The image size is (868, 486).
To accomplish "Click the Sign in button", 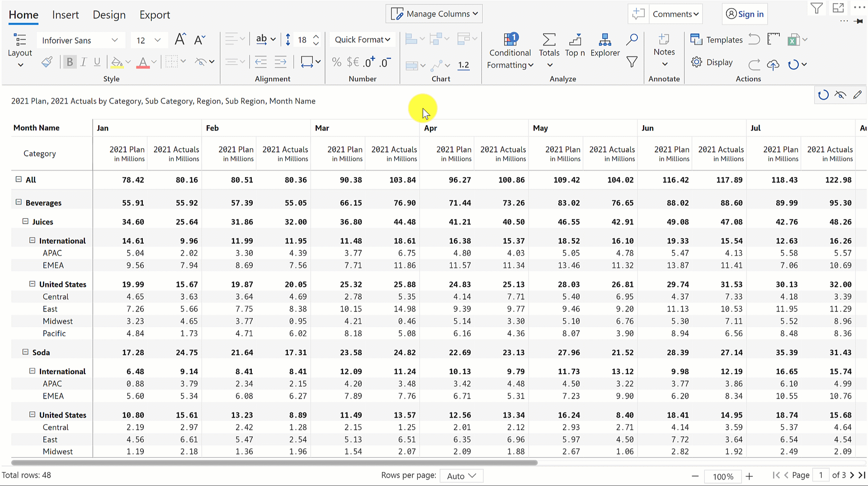I will pos(745,14).
